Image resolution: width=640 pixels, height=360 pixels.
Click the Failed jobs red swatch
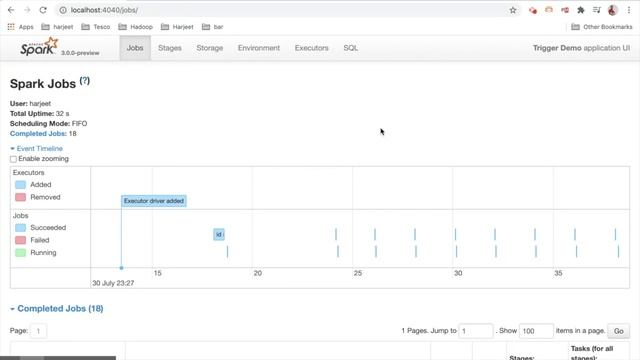tap(20, 240)
